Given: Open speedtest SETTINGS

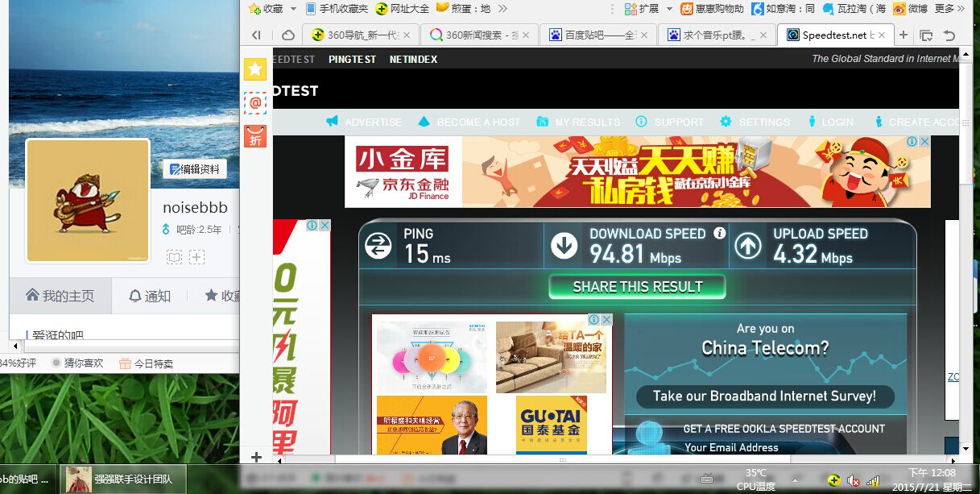Looking at the screenshot, I should point(755,122).
